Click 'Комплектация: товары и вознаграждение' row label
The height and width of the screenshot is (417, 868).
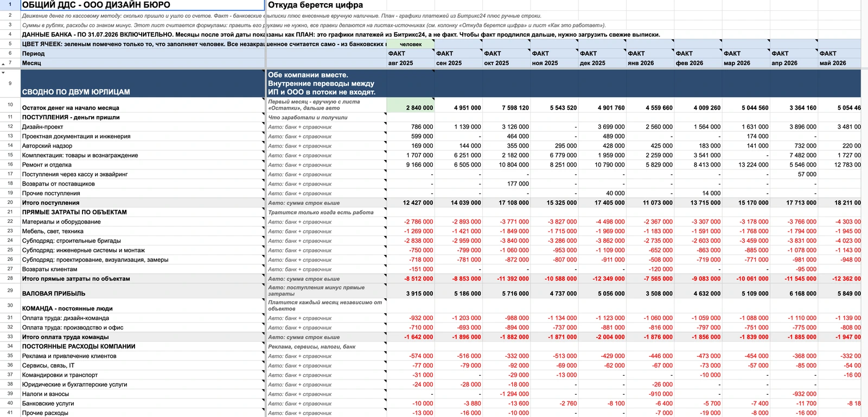(x=143, y=155)
